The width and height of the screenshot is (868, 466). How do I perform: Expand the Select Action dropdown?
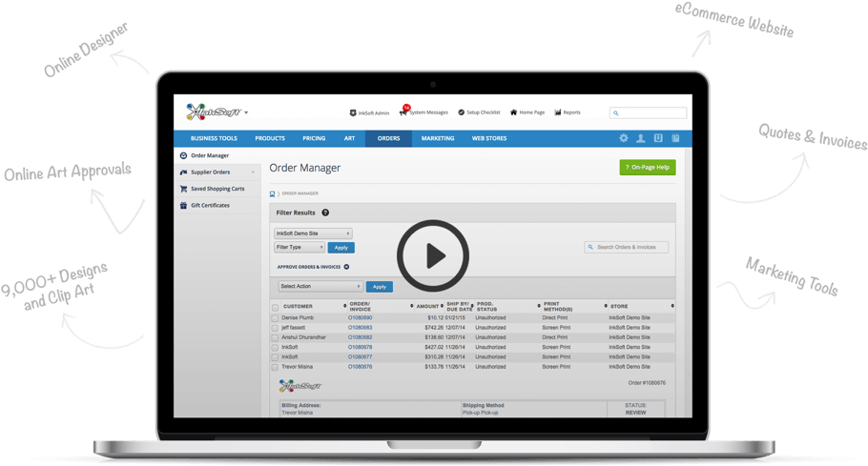point(320,286)
